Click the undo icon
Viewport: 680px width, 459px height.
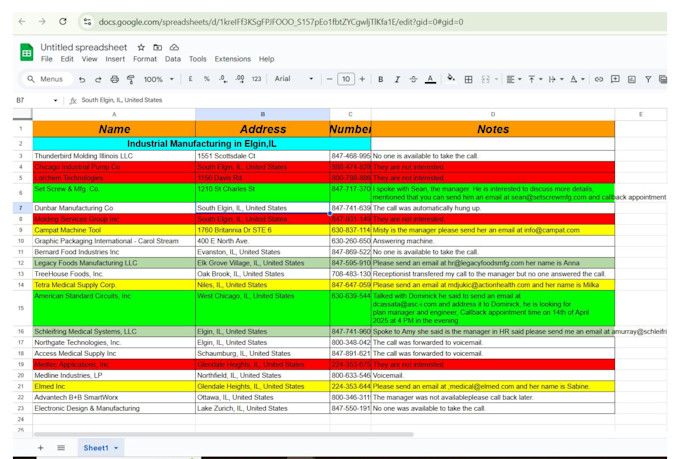(x=82, y=79)
